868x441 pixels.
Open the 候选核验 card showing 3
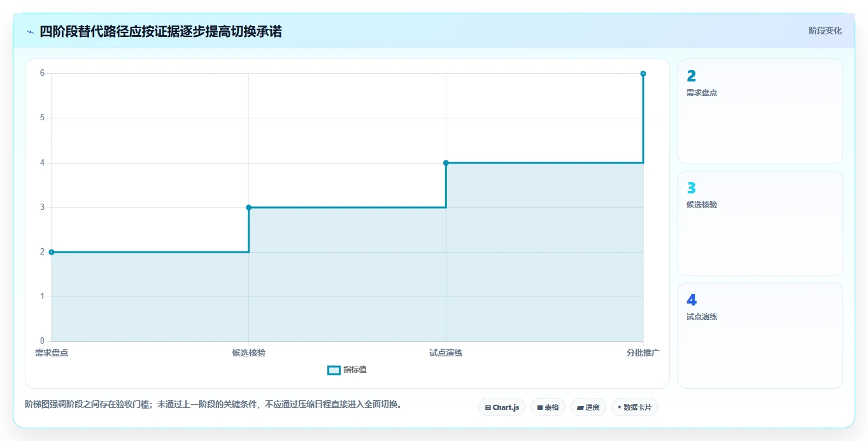coord(760,223)
